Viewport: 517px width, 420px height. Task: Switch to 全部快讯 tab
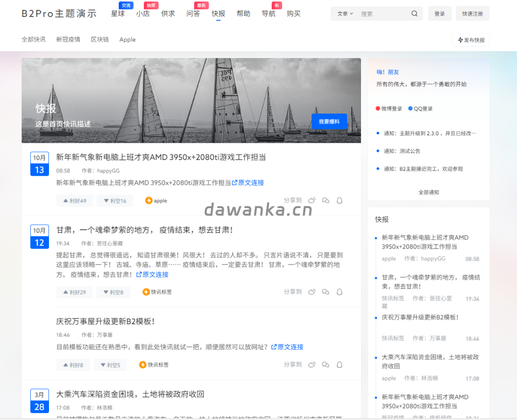tap(34, 39)
